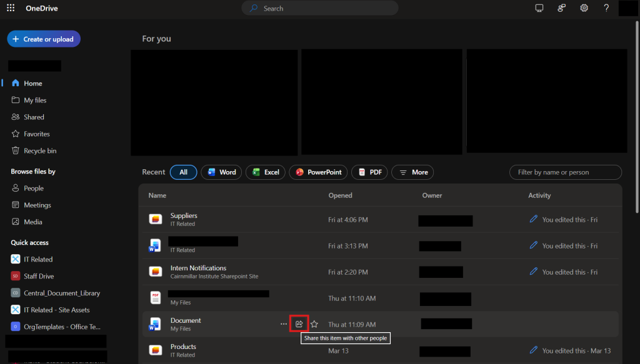
Task: Open the Products file
Action: pos(183,347)
